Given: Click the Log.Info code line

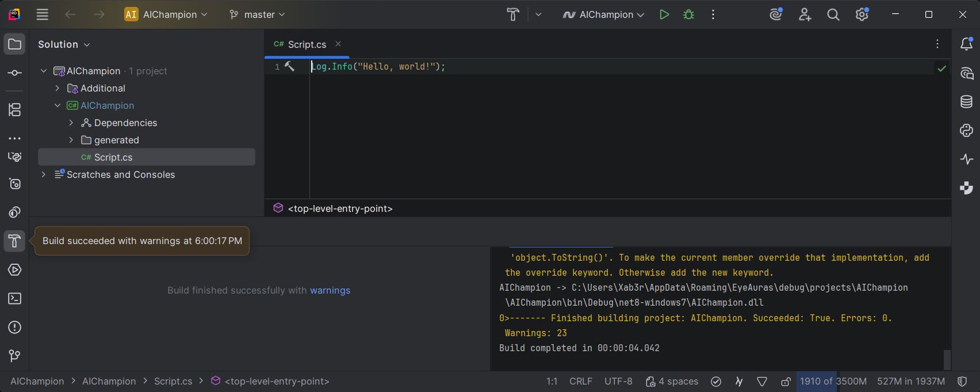Looking at the screenshot, I should pos(378,66).
